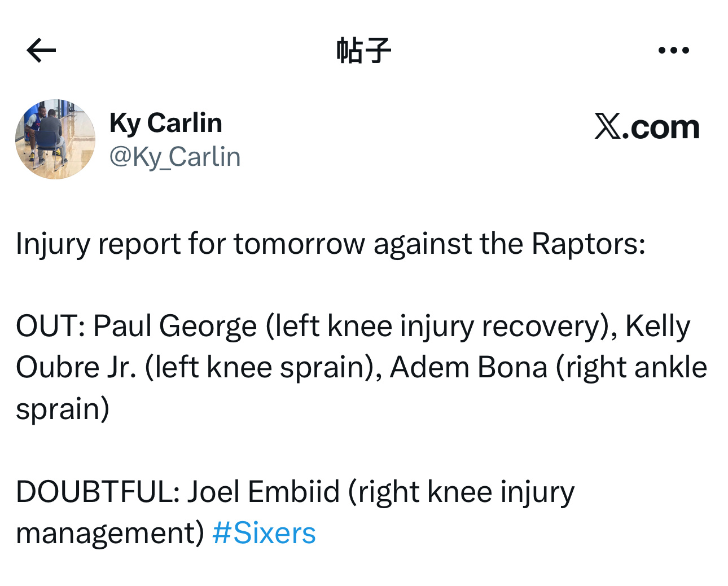Click Joel Embiid's name in the post

coord(264,492)
